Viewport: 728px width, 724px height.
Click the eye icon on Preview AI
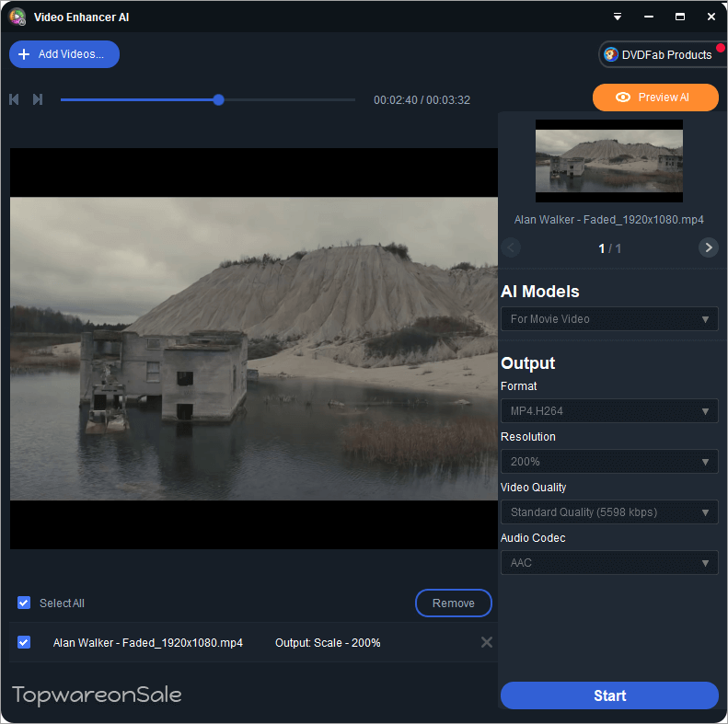pos(622,97)
